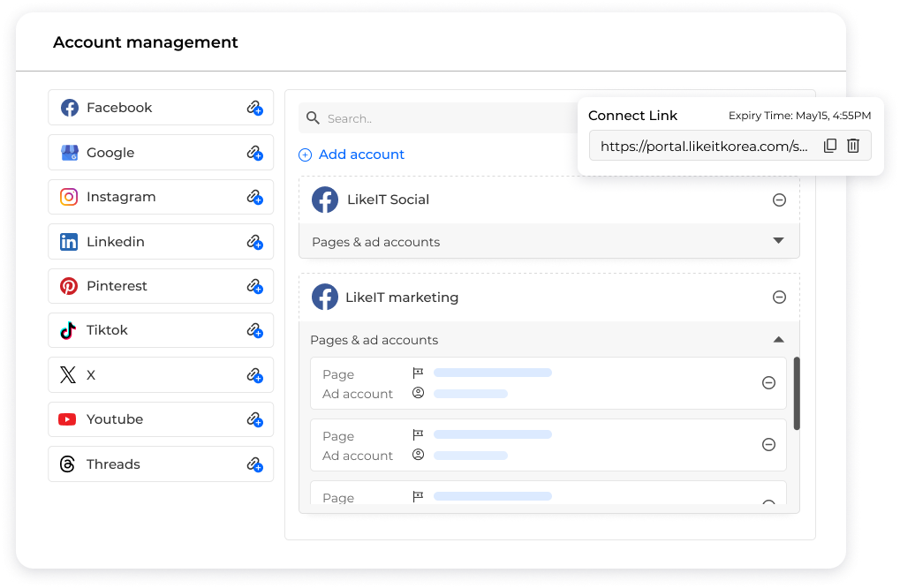Click the flag icon in the second Page row
Viewport: 900px width, 588px height.
(x=418, y=435)
